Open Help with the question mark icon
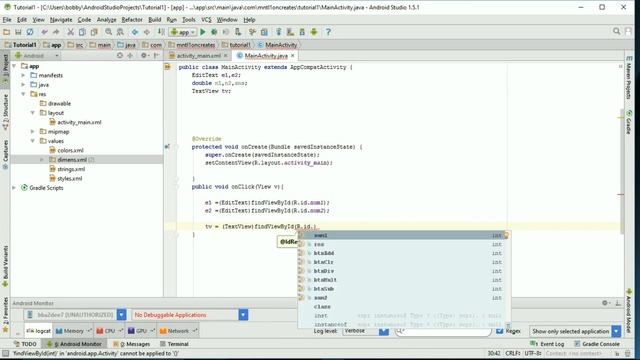 click(x=328, y=32)
